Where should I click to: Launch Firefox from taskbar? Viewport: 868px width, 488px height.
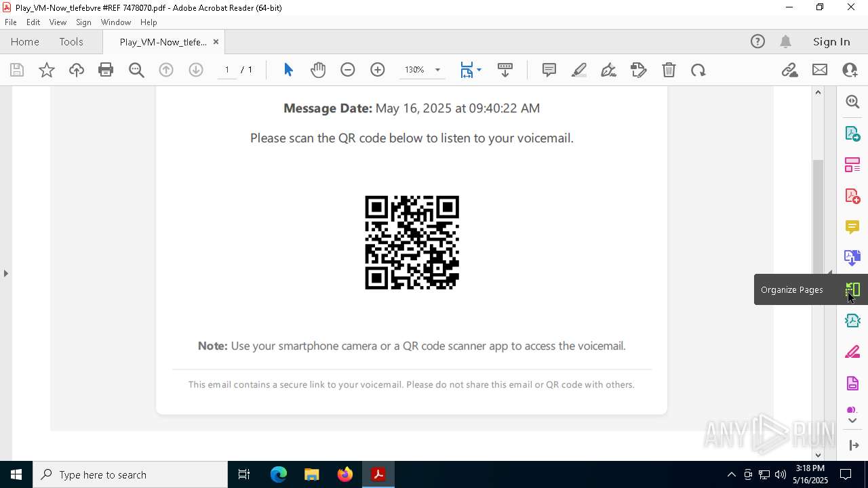click(x=344, y=474)
